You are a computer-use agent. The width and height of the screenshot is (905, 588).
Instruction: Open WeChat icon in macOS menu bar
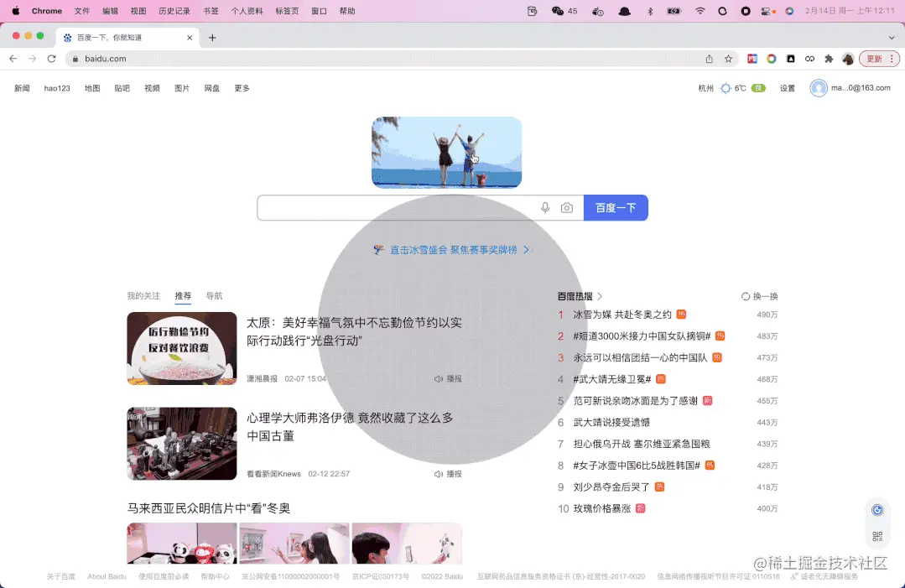558,11
